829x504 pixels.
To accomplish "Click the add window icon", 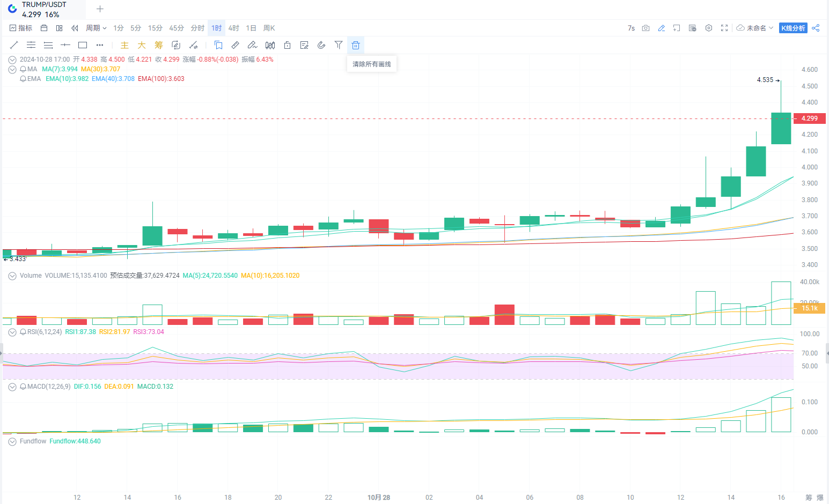I will pos(677,28).
